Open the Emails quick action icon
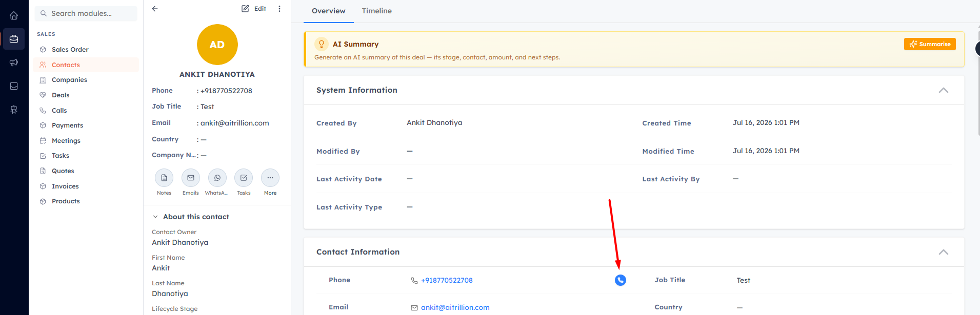Viewport: 980px width, 315px height. pos(191,178)
